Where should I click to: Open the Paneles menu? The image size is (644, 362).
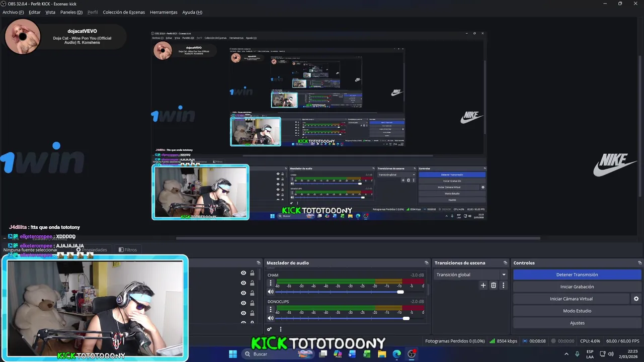point(71,12)
